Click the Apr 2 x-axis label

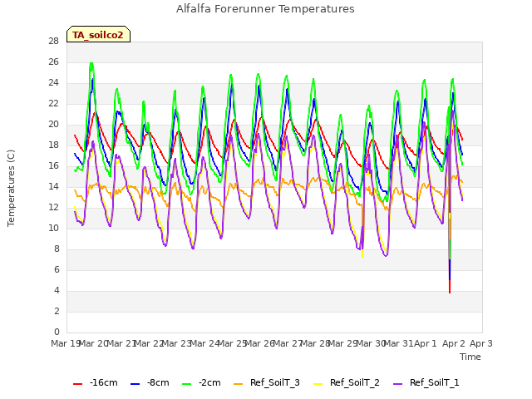click(453, 343)
